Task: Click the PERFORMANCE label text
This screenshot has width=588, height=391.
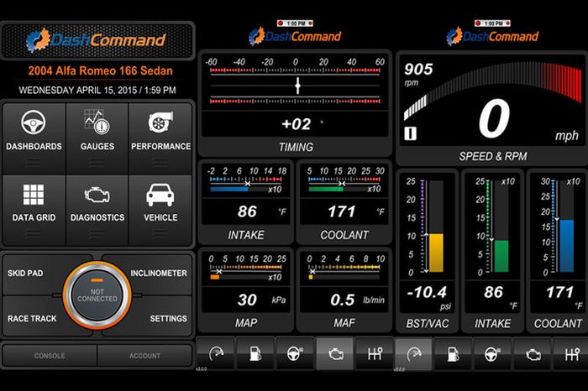Action: tap(161, 147)
